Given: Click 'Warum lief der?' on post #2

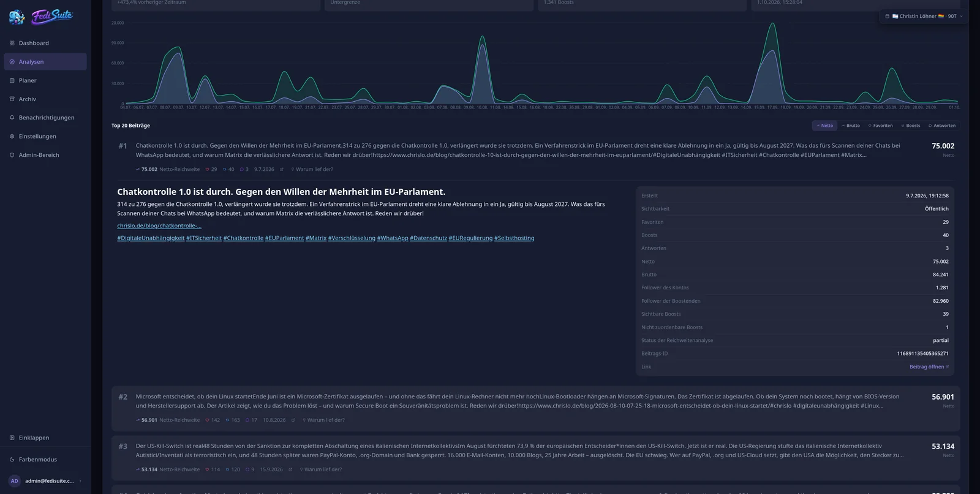Looking at the screenshot, I should click(x=323, y=420).
